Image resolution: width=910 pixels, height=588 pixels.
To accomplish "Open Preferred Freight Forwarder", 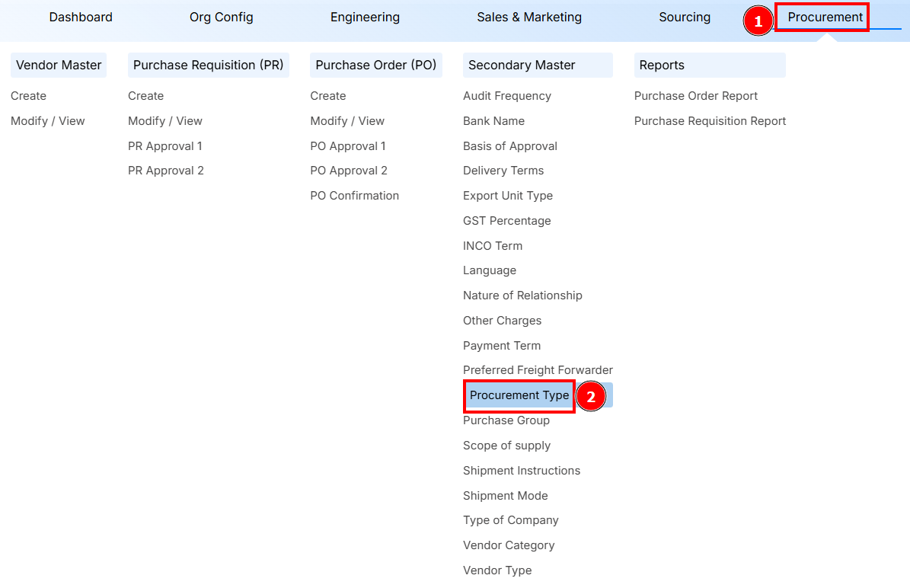I will coord(538,369).
